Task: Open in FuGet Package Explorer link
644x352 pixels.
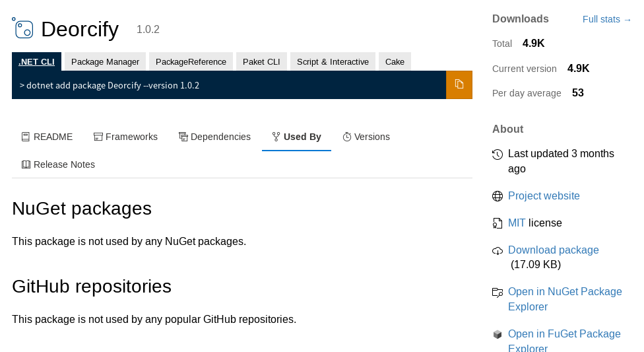Action: tap(564, 341)
